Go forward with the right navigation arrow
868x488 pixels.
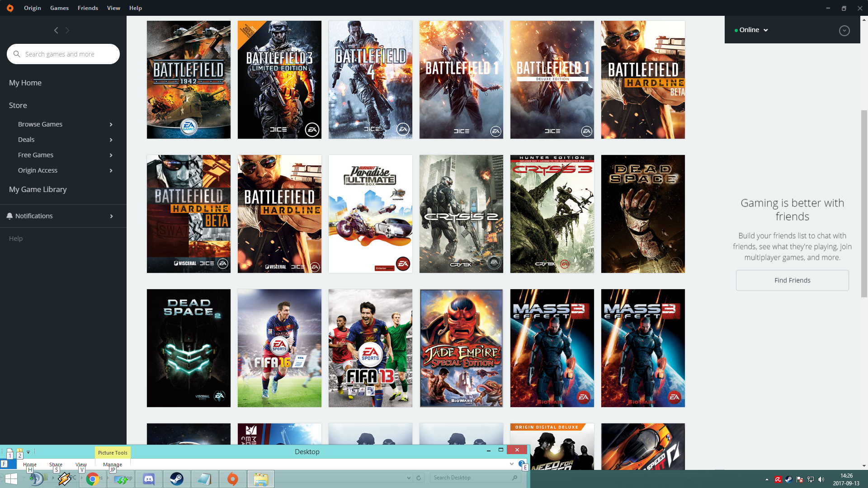(x=67, y=30)
